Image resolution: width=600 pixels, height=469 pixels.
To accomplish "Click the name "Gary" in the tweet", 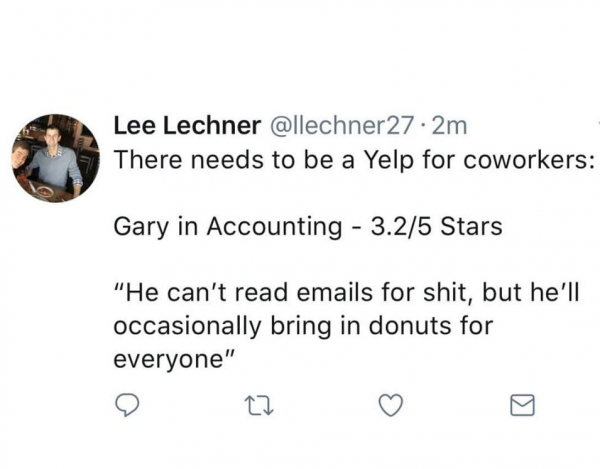I will tap(137, 227).
